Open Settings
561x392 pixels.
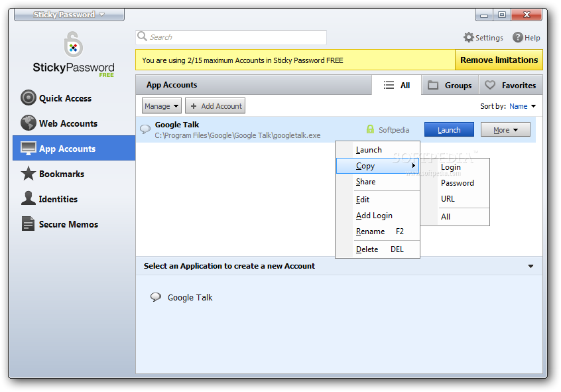(x=483, y=38)
